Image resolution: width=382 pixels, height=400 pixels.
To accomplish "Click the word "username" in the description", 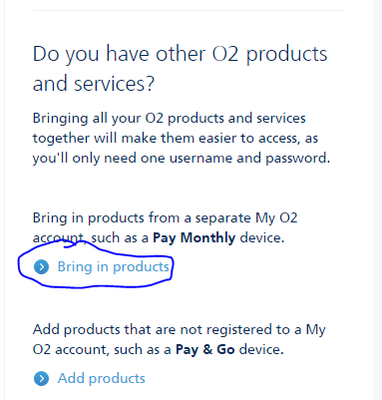I will (x=201, y=158).
